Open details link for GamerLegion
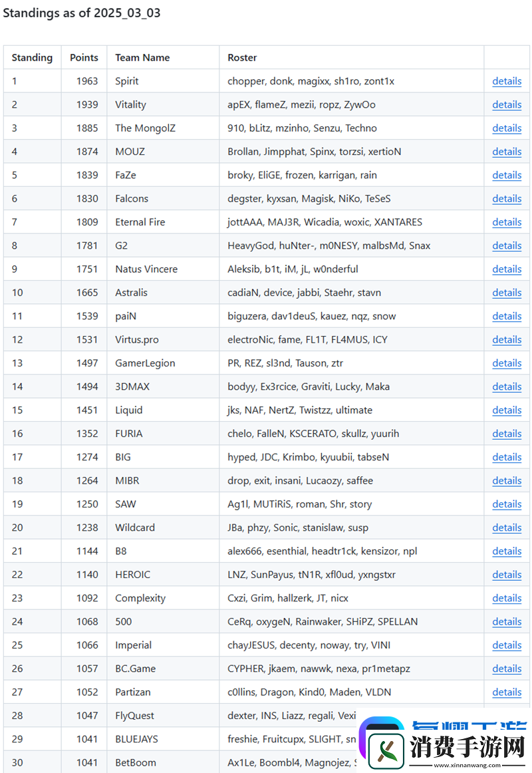 click(506, 363)
